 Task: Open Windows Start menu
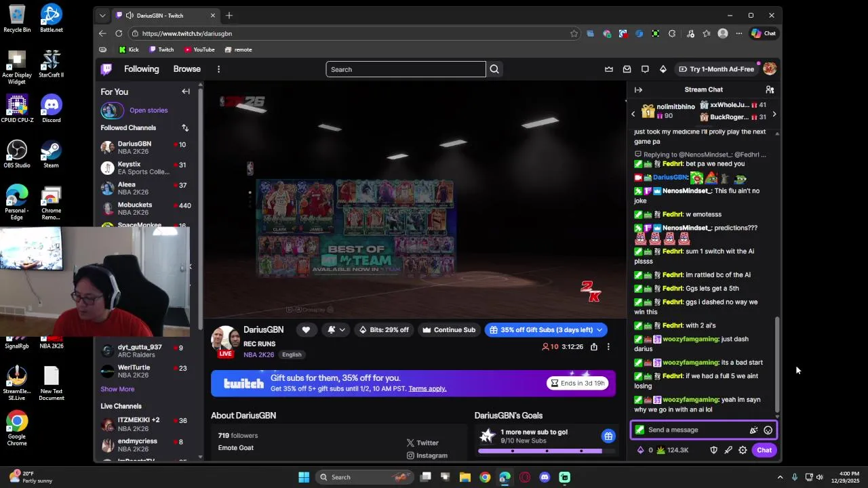point(304,477)
